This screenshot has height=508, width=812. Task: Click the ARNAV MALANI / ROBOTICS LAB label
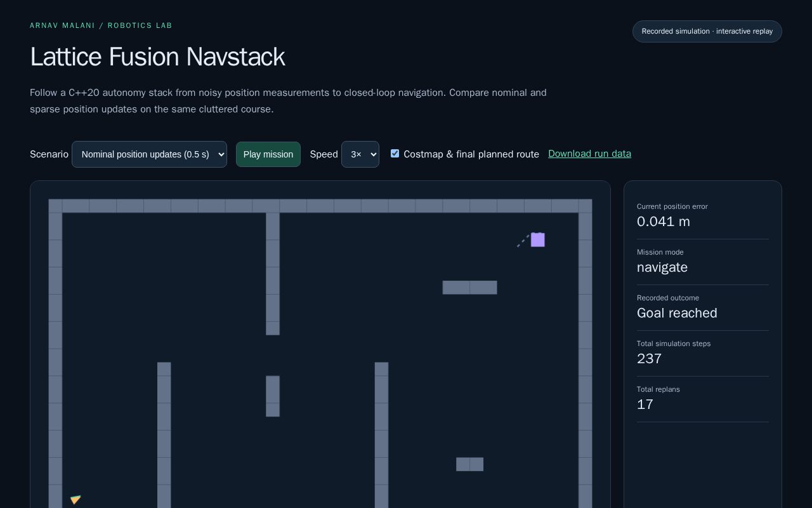101,25
